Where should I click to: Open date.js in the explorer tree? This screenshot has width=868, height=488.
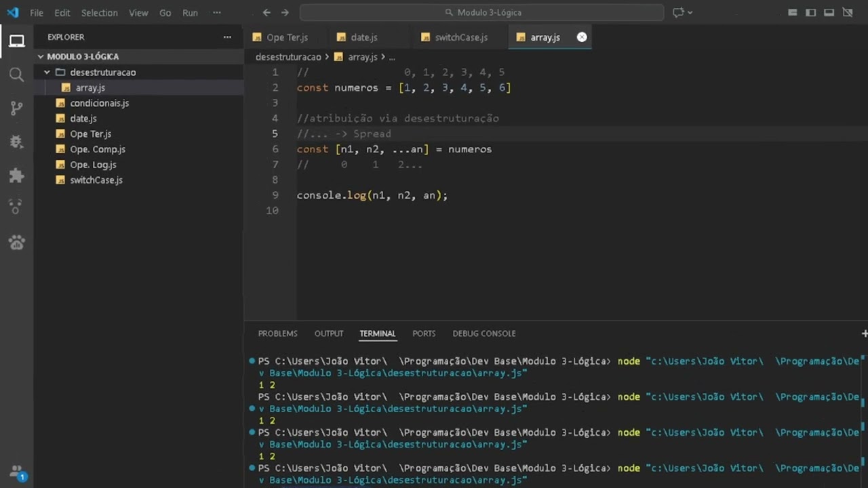(x=139, y=119)
